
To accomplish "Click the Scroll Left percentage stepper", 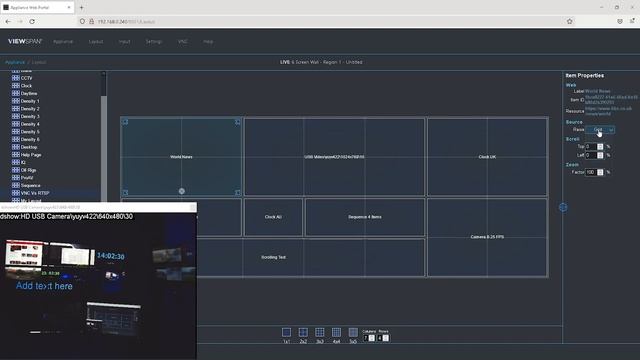I will [x=600, y=155].
